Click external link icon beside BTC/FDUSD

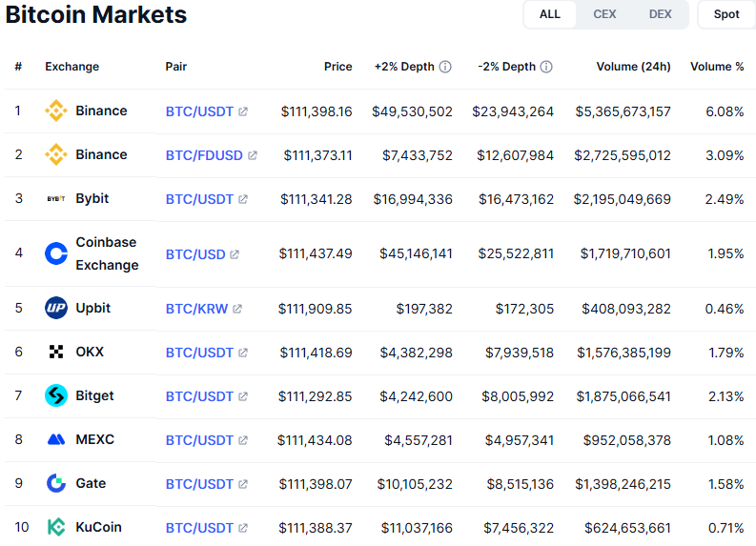pos(253,155)
